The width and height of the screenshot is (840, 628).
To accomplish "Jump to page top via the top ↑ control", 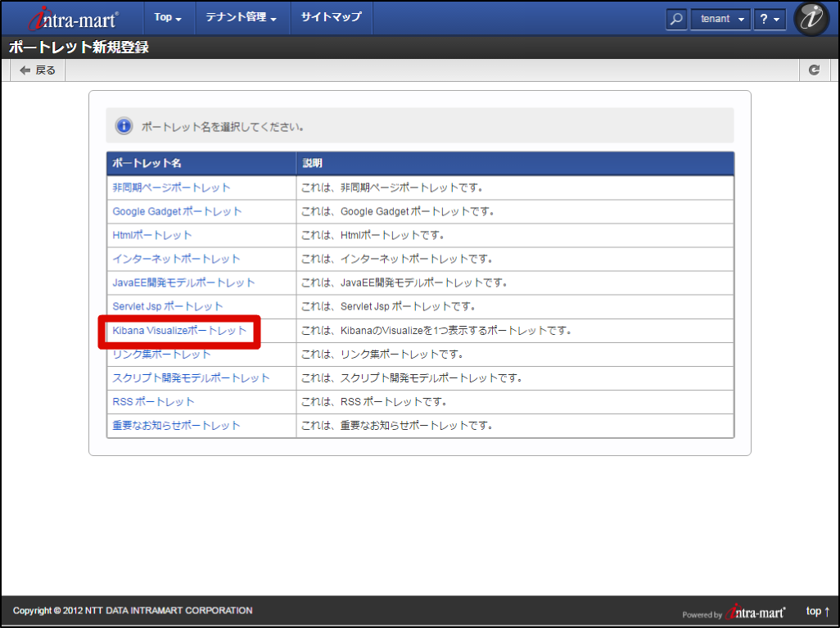I will coord(816,611).
